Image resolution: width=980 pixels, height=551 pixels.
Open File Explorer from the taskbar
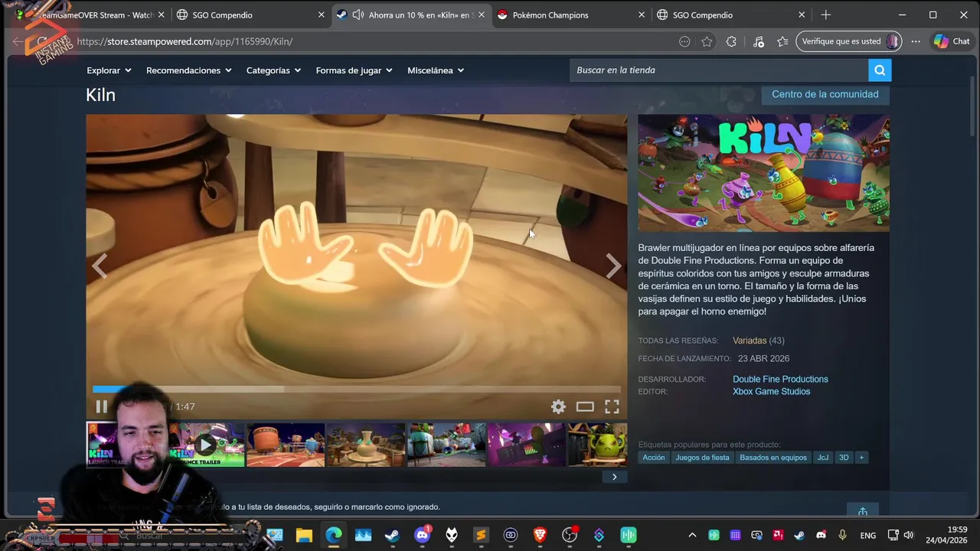304,535
